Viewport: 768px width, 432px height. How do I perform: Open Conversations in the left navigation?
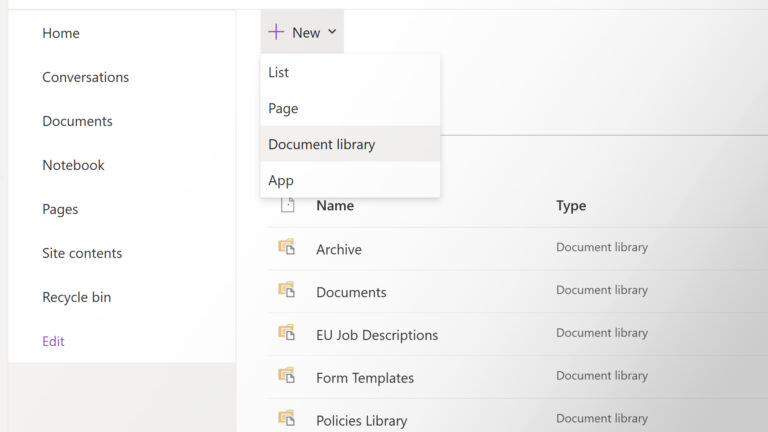coord(85,77)
